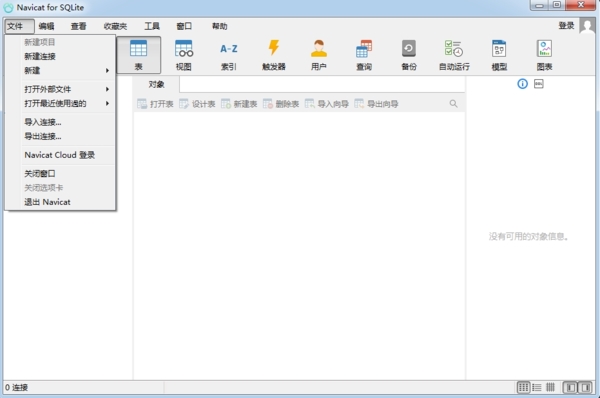Click the 0 连接 status bar text
600x398 pixels.
tap(16, 387)
